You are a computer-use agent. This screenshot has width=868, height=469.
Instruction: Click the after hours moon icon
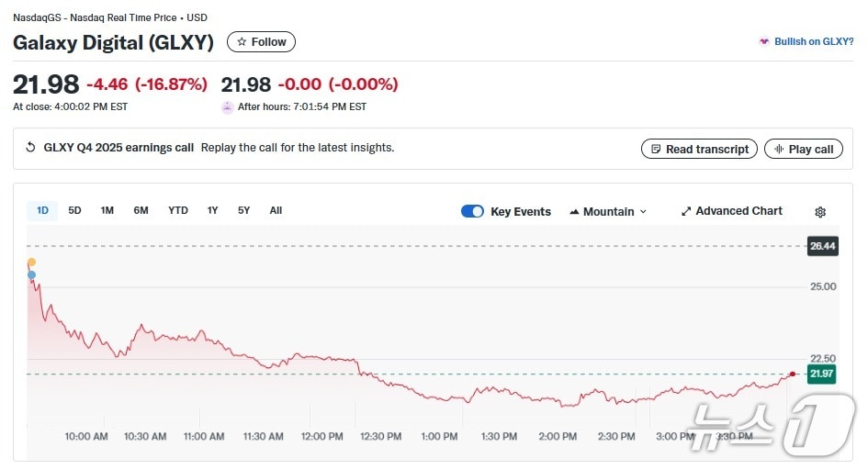pyautogui.click(x=228, y=107)
